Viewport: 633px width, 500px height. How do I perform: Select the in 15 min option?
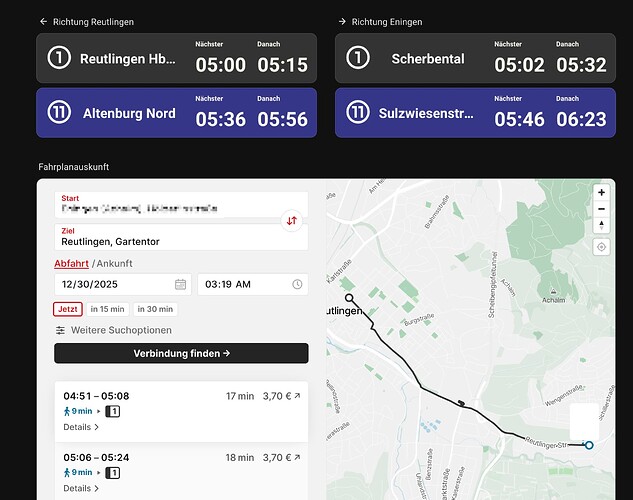[x=107, y=309]
